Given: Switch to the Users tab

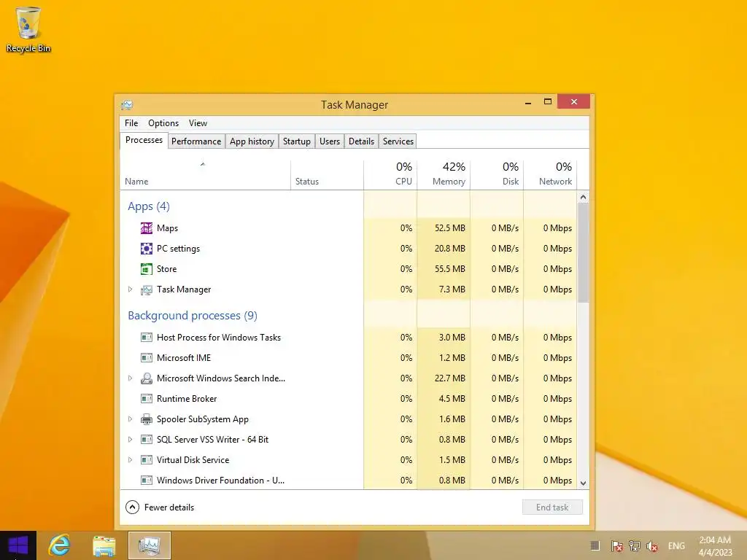Looking at the screenshot, I should [330, 141].
